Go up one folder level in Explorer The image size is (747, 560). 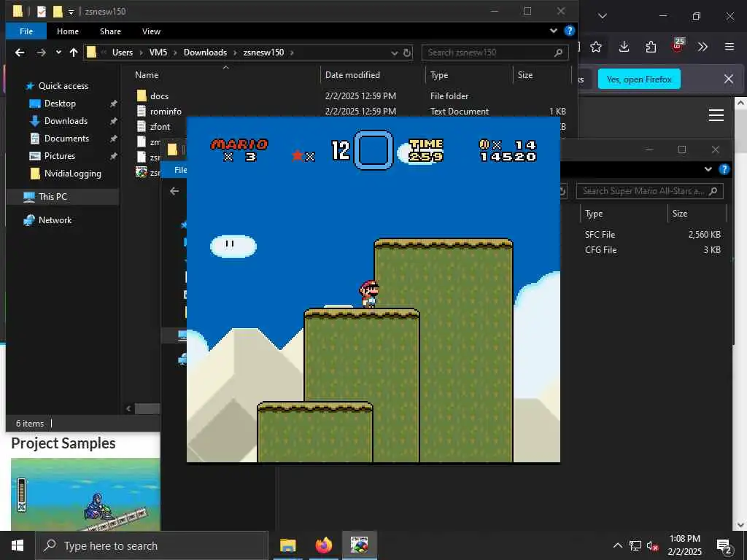point(74,52)
